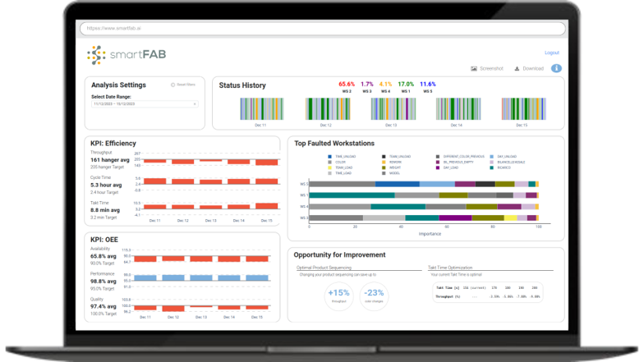
Task: Select the Takt Time Optimization heading
Action: coord(450,268)
